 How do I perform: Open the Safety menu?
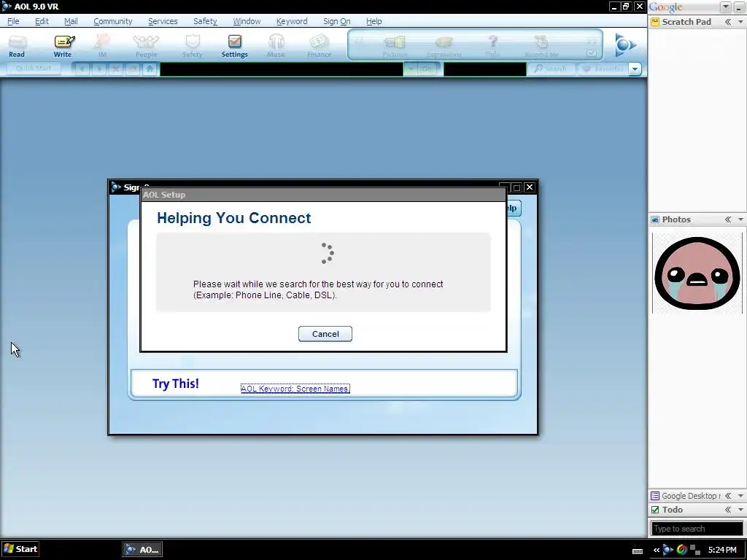pos(205,21)
